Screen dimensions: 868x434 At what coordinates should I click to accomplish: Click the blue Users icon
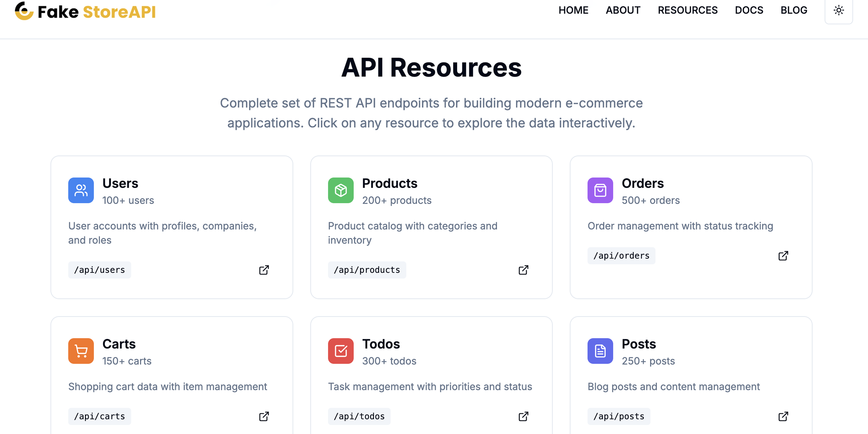(x=81, y=190)
